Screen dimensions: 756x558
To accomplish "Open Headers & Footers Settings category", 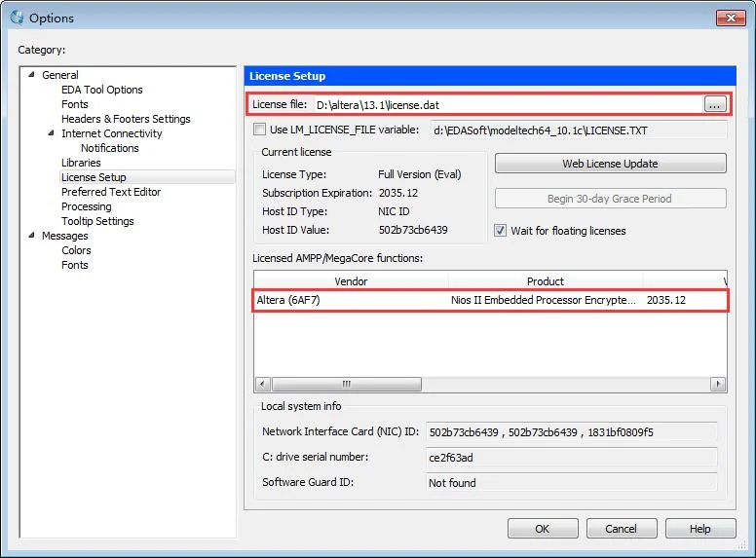I will 126,119.
